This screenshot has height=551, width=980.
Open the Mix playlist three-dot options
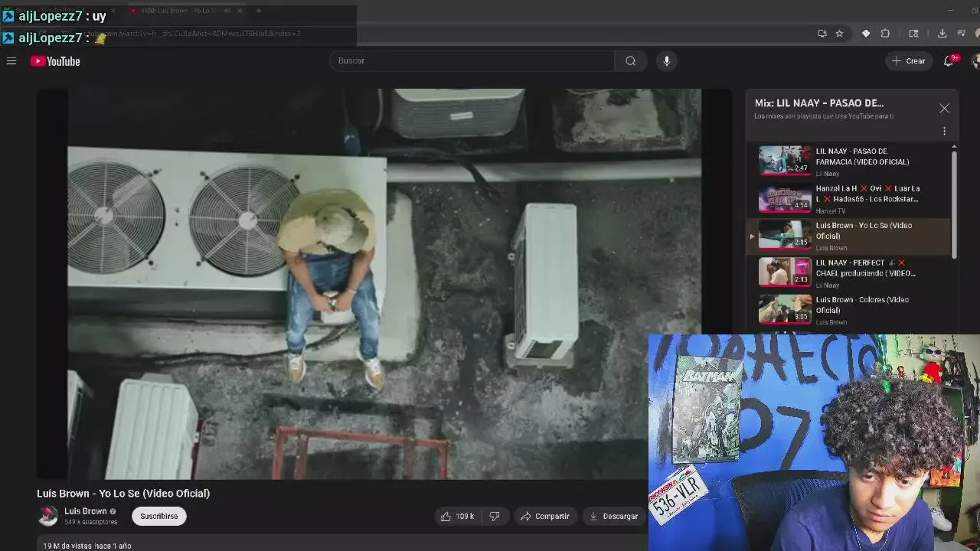(x=944, y=131)
